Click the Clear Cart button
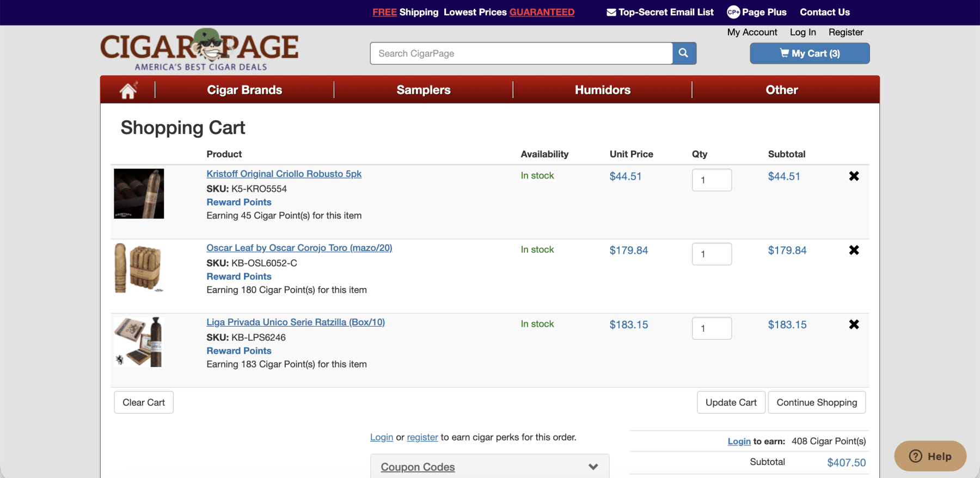This screenshot has height=478, width=980. (144, 402)
